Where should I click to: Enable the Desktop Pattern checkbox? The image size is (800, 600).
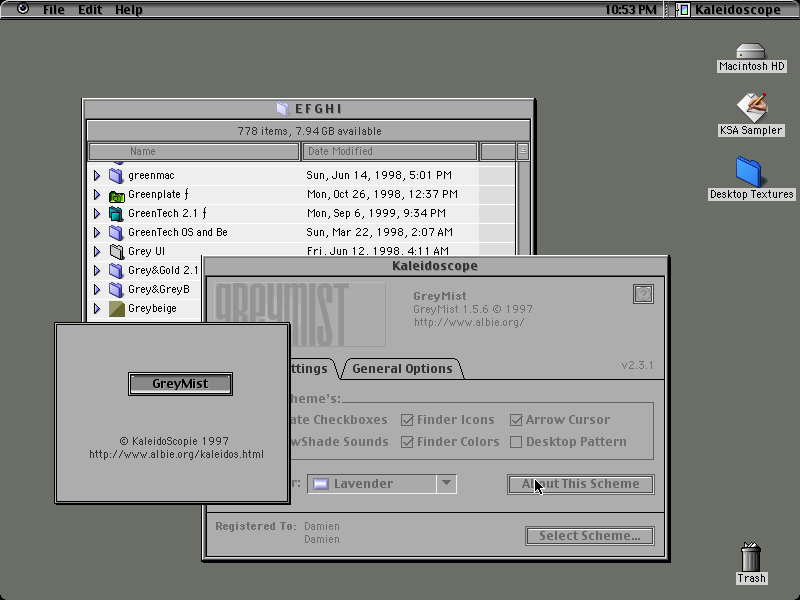click(516, 442)
